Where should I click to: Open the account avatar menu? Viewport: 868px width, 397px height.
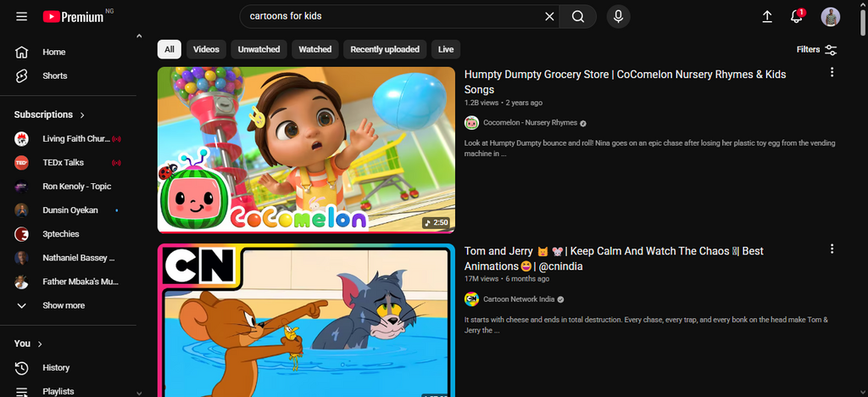(831, 17)
